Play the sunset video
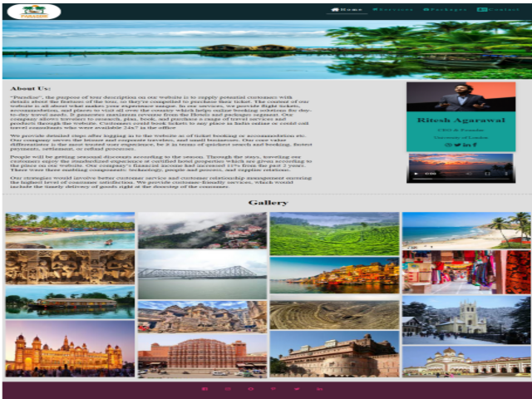The height and width of the screenshot is (399, 532). click(416, 175)
